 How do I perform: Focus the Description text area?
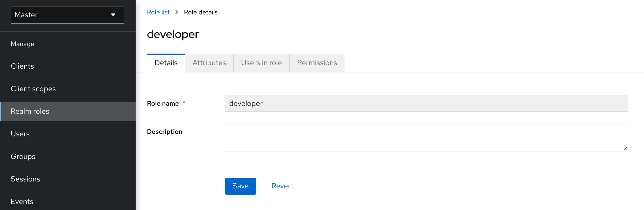426,137
